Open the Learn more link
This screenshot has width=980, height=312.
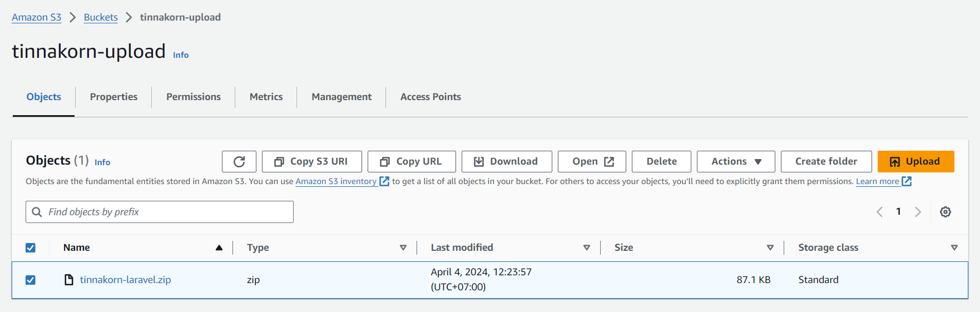pyautogui.click(x=877, y=181)
